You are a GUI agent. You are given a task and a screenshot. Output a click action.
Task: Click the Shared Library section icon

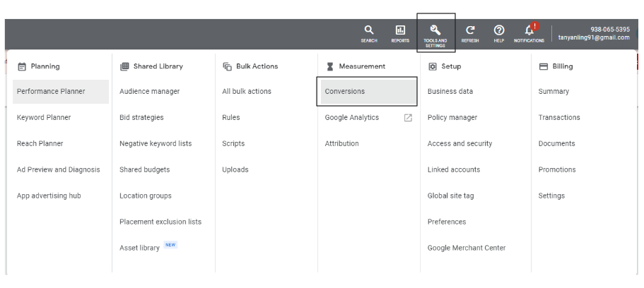click(125, 66)
